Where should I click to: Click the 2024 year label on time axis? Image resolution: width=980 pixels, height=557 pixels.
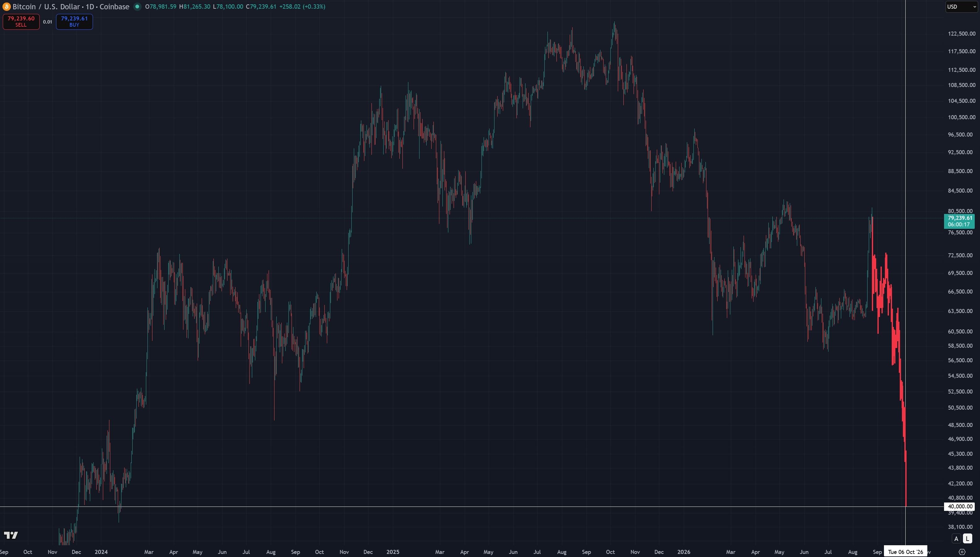click(101, 552)
